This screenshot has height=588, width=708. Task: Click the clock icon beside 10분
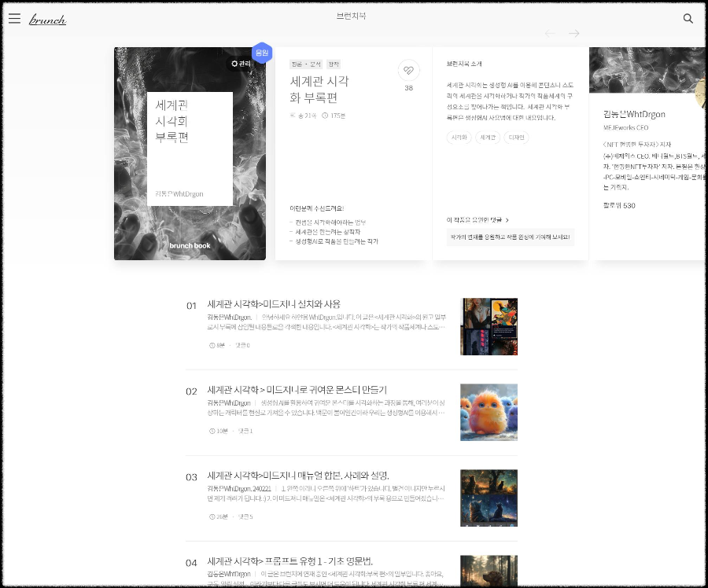pos(212,431)
